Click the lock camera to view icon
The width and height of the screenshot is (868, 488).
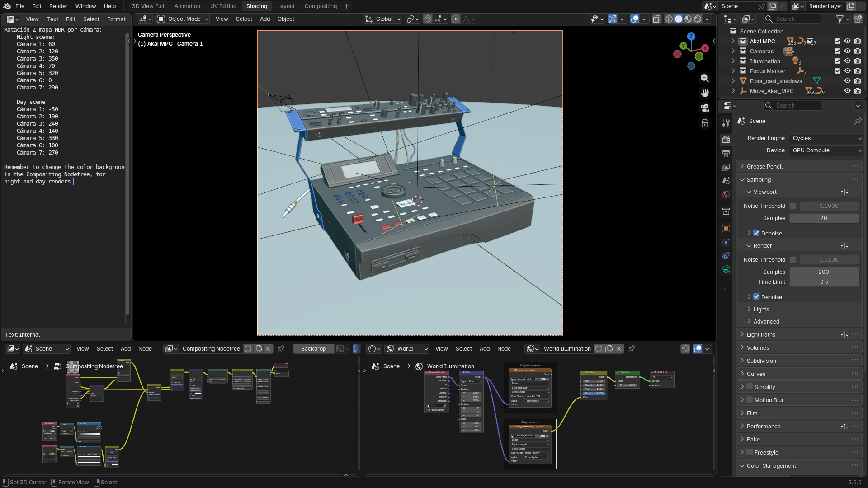click(704, 123)
